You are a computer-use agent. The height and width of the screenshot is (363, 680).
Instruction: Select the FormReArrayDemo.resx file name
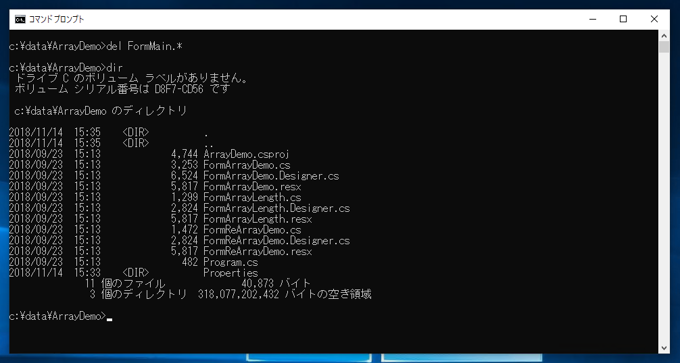click(258, 252)
